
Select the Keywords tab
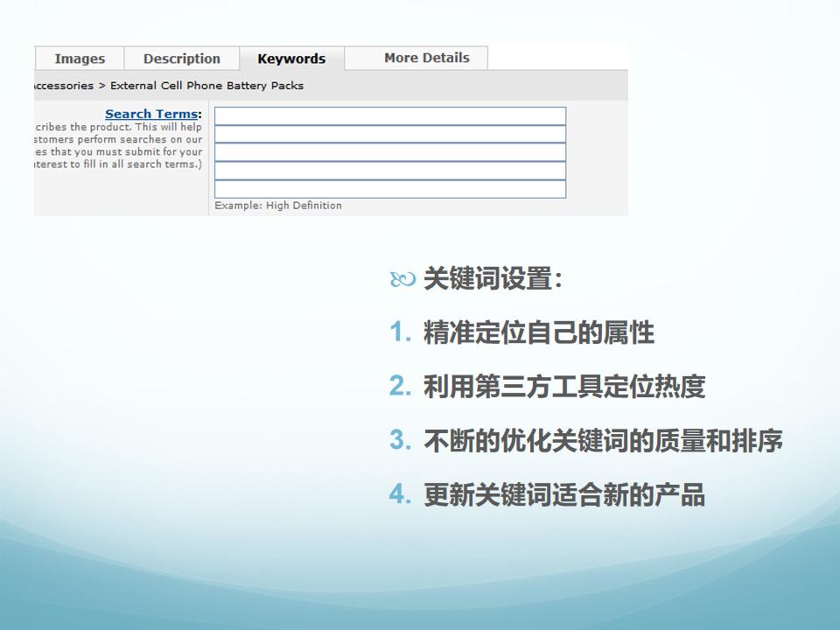coord(291,59)
